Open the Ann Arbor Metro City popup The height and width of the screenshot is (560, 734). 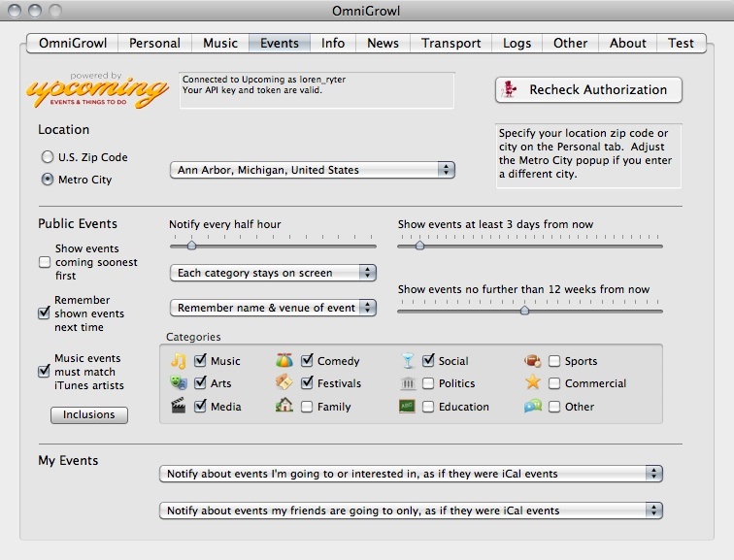pos(313,170)
